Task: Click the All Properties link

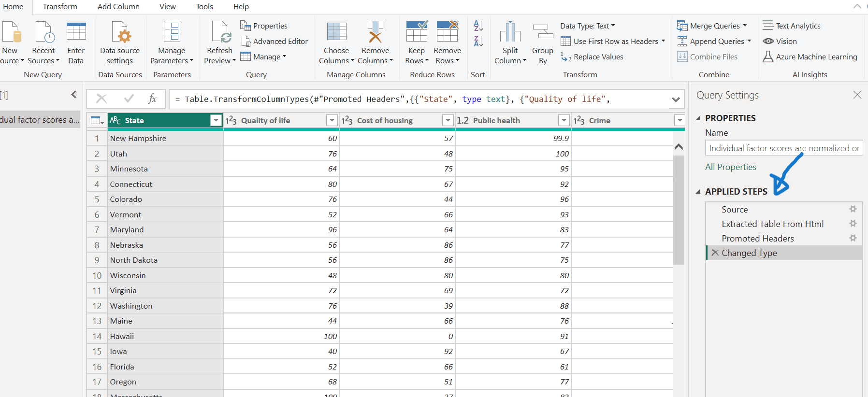Action: pyautogui.click(x=730, y=167)
